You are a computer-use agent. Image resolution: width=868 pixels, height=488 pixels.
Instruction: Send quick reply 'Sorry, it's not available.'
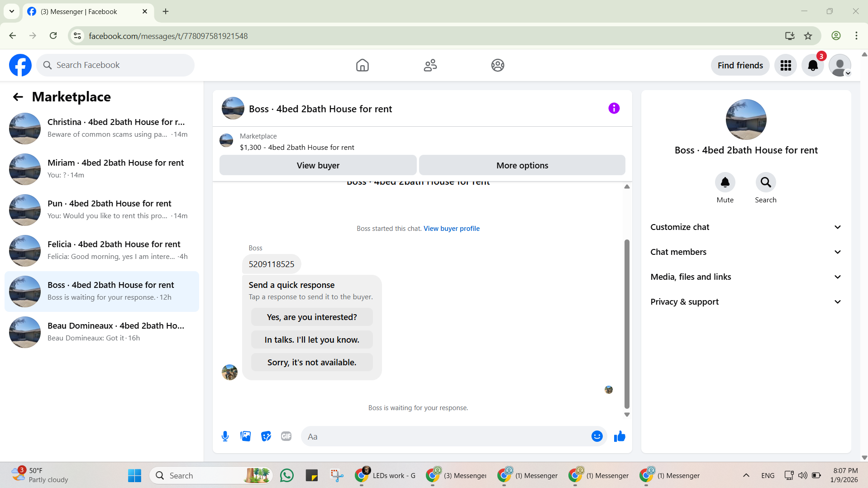(312, 362)
